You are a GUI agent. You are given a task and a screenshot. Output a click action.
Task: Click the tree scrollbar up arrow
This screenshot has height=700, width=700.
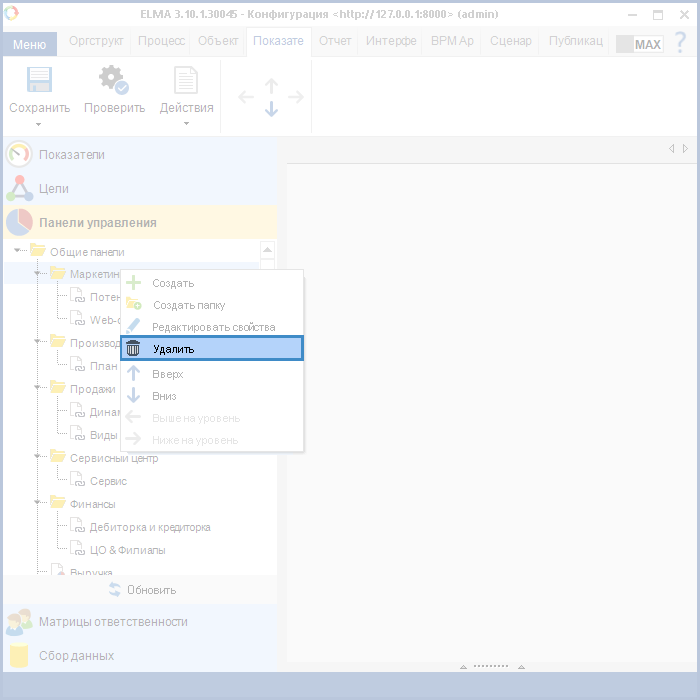coord(267,250)
